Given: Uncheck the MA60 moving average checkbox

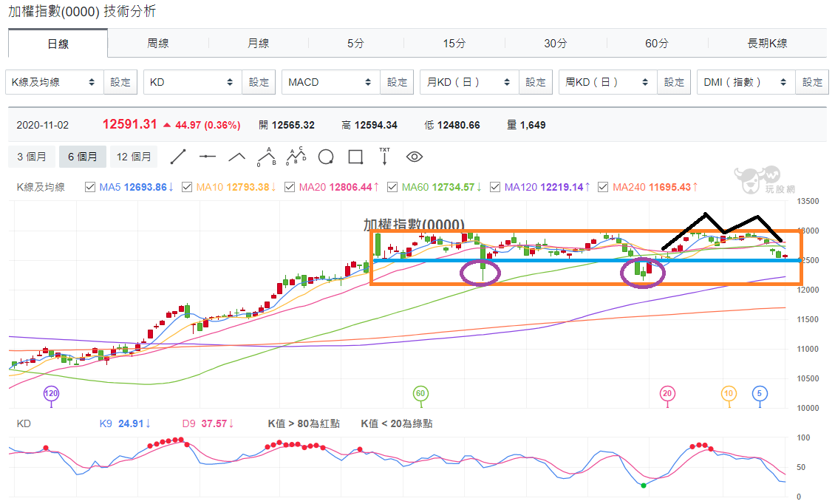Looking at the screenshot, I should point(392,187).
